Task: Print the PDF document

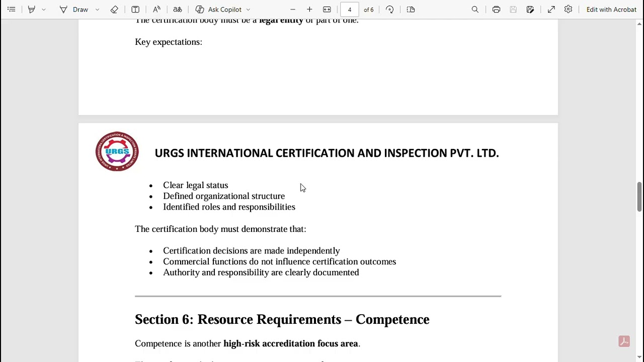Action: (496, 10)
